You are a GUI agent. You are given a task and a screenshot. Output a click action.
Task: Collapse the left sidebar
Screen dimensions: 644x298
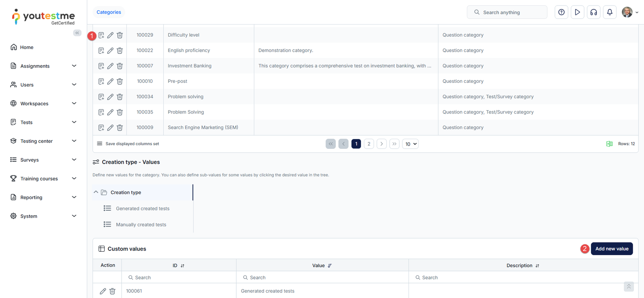77,33
